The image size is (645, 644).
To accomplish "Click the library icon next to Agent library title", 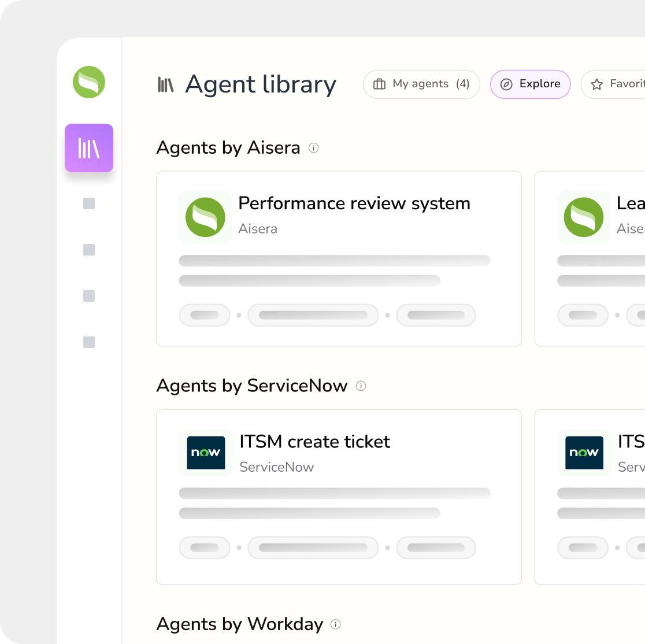I will pos(166,84).
